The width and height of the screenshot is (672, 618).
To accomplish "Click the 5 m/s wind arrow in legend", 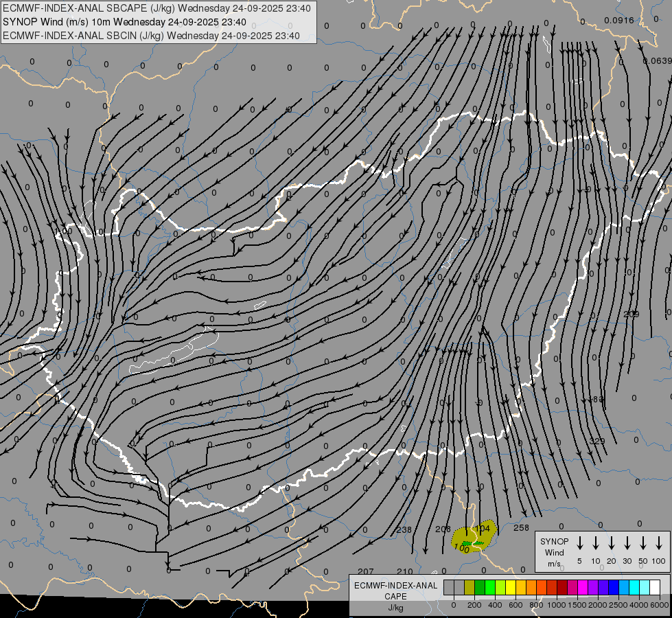I will coord(580,543).
